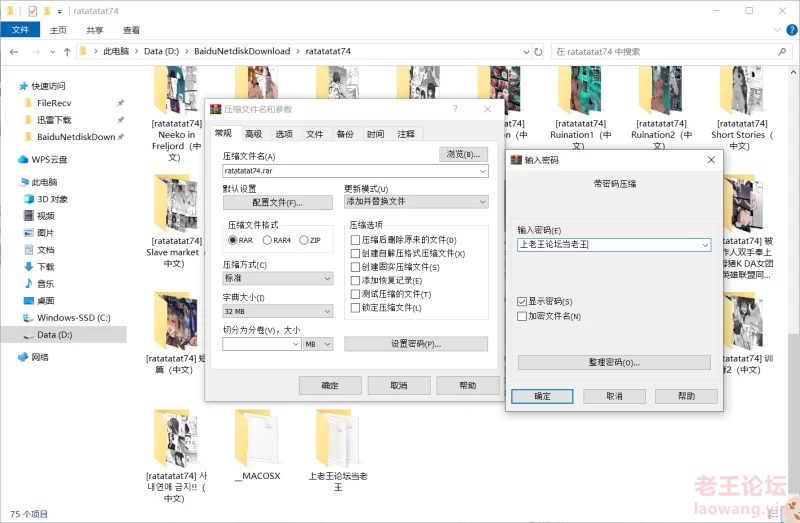
Task: Open password history dropdown arrow
Action: [705, 245]
